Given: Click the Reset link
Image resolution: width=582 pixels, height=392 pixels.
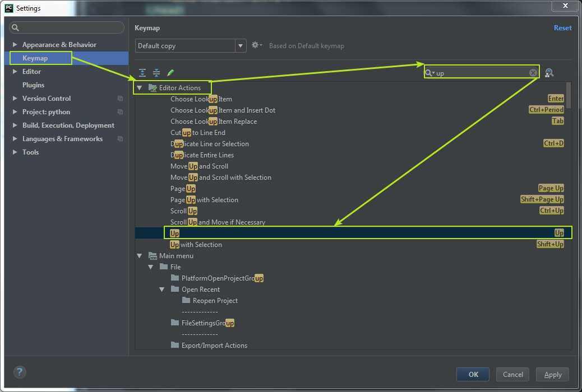Looking at the screenshot, I should (562, 28).
